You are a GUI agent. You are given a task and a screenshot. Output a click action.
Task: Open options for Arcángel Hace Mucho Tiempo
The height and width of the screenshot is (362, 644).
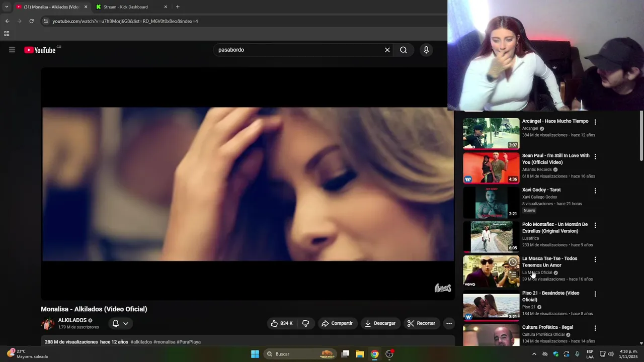[x=595, y=122]
